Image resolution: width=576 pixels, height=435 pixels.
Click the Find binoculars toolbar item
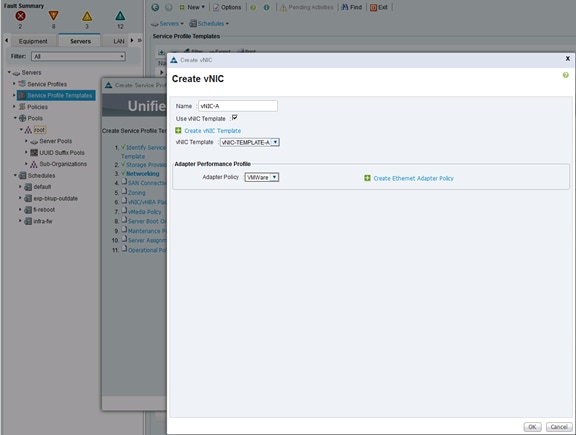(x=352, y=7)
